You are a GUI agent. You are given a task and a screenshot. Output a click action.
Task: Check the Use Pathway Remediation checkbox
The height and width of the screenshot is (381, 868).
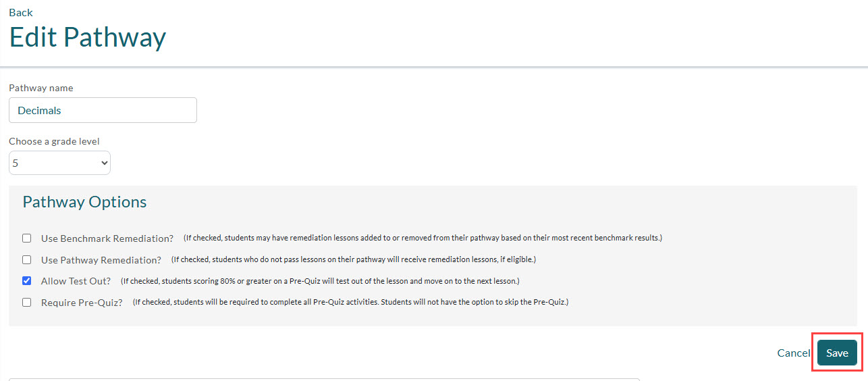tap(27, 259)
